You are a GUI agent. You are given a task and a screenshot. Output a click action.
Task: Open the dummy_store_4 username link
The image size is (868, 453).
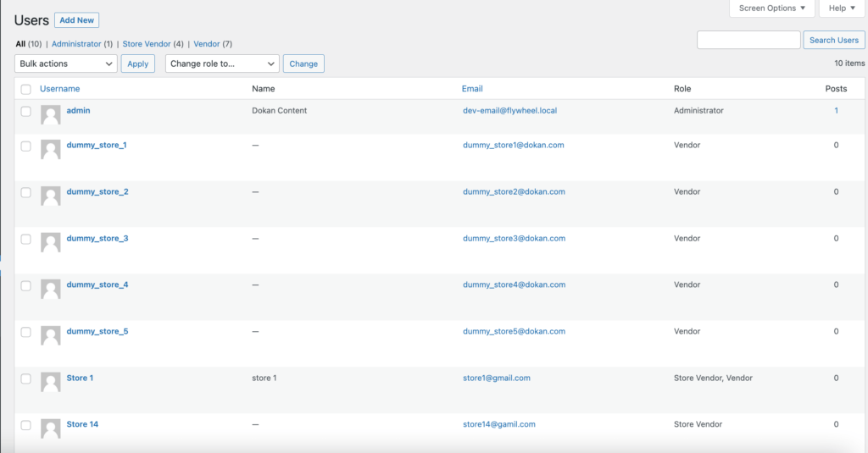[97, 285]
